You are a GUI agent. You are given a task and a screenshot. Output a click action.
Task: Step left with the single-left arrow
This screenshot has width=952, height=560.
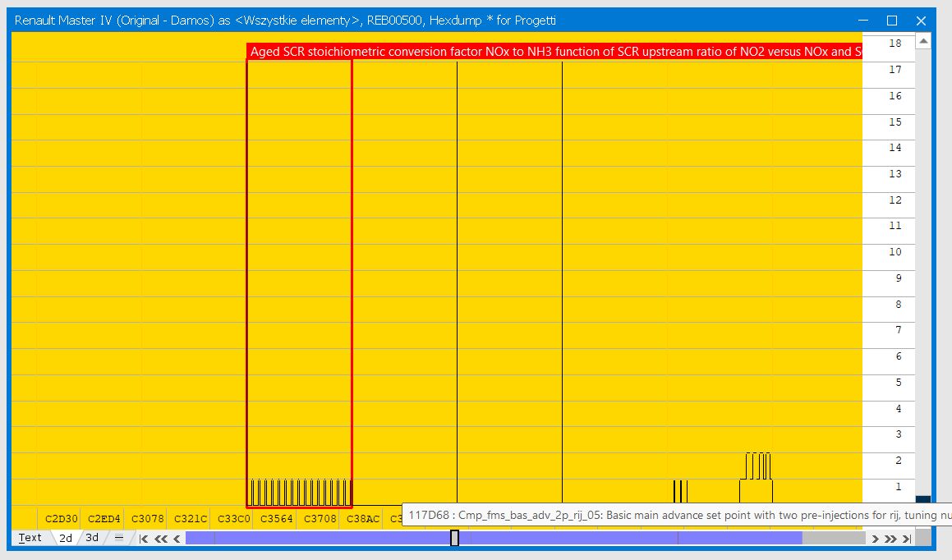click(177, 538)
